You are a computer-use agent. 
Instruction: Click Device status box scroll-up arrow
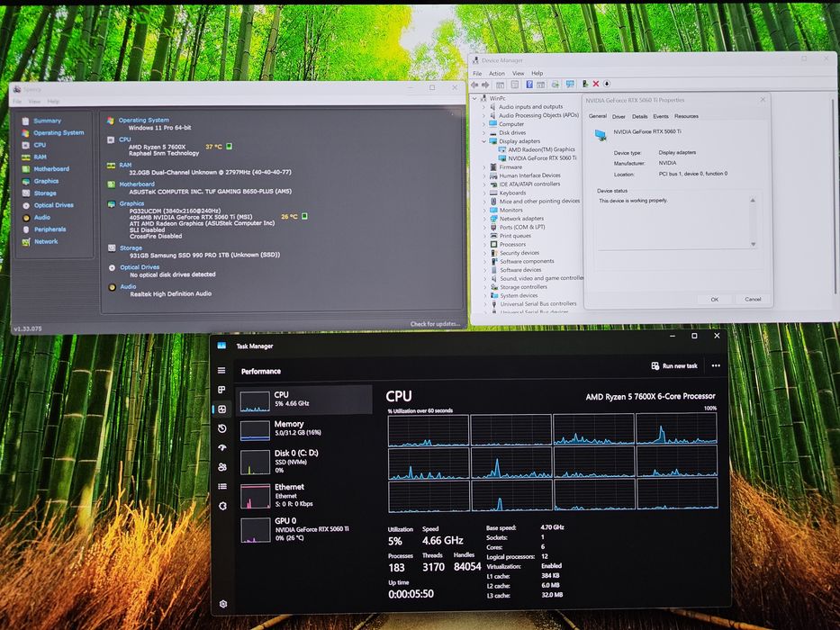753,201
